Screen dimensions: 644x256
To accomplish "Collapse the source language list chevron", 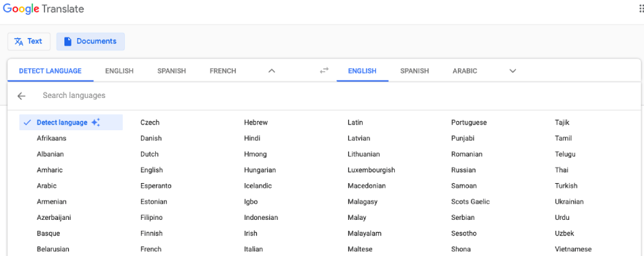I will coord(272,71).
